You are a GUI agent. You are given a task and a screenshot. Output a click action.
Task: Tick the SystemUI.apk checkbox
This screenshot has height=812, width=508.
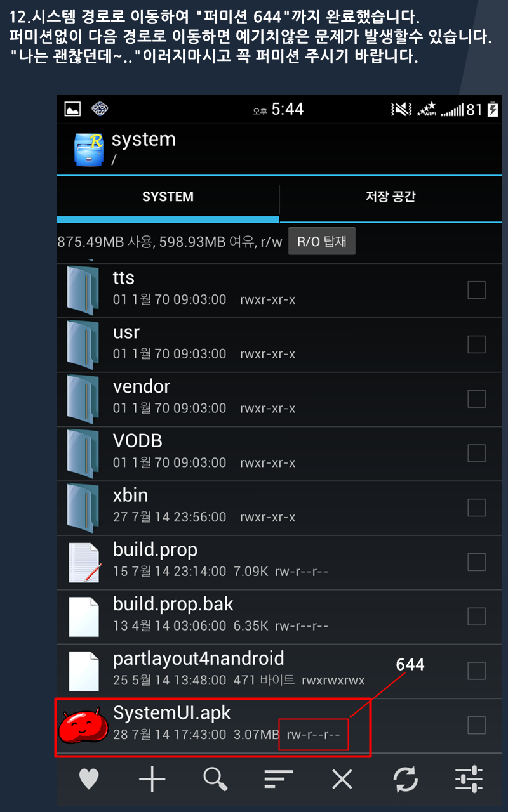click(476, 724)
